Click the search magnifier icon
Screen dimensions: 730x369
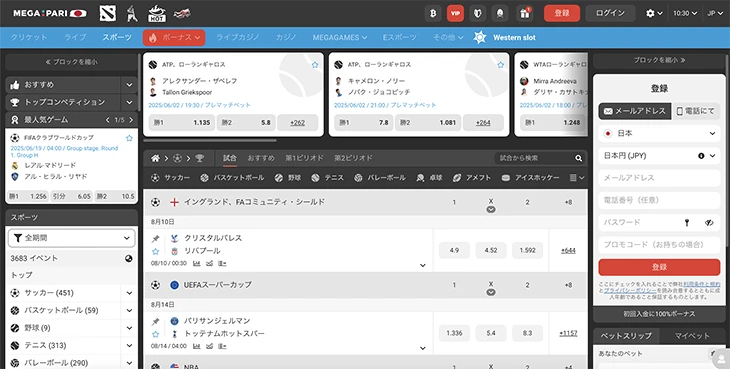pyautogui.click(x=578, y=158)
